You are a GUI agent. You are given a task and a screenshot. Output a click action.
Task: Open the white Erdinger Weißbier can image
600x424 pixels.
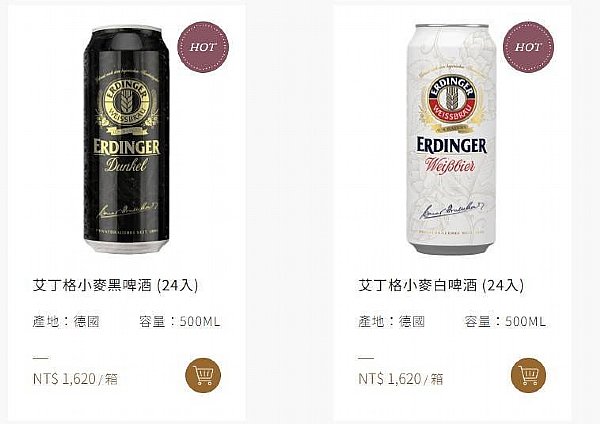[x=452, y=139]
